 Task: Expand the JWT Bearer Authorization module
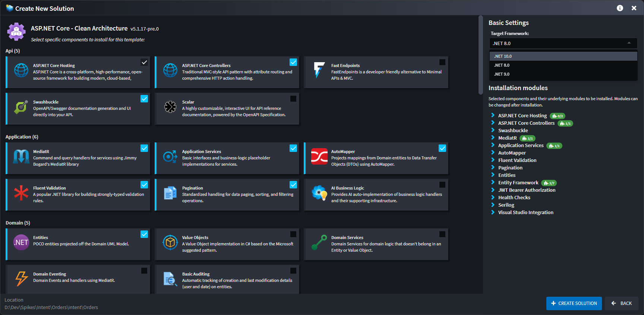[x=493, y=190]
